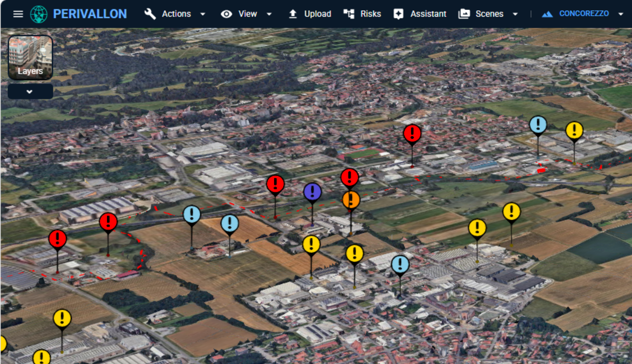The height and width of the screenshot is (364, 632).
Task: Expand the Scenes dropdown arrow
Action: 515,14
